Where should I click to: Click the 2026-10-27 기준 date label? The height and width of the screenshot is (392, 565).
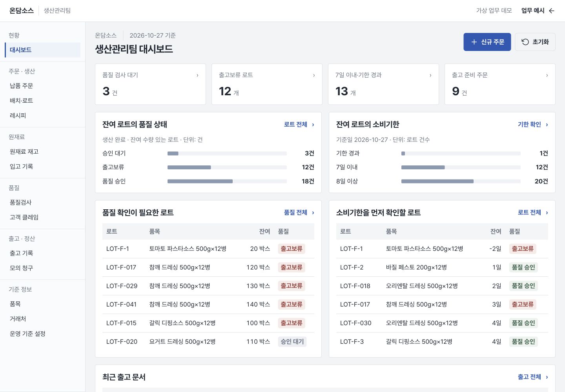click(153, 36)
